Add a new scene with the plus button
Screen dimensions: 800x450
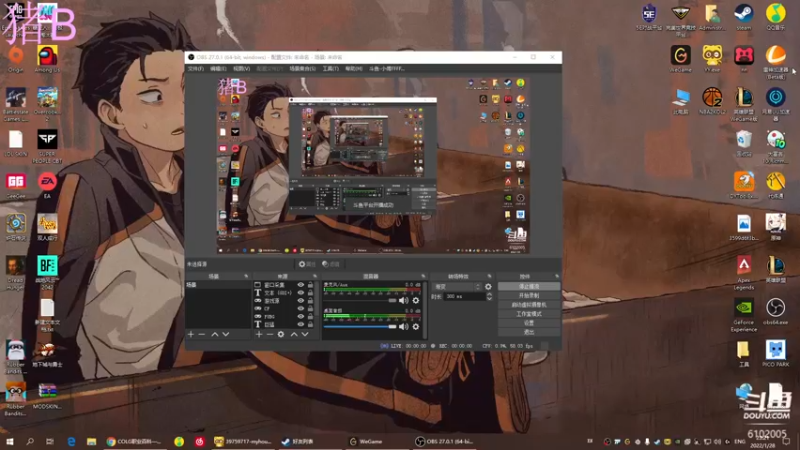tap(191, 334)
